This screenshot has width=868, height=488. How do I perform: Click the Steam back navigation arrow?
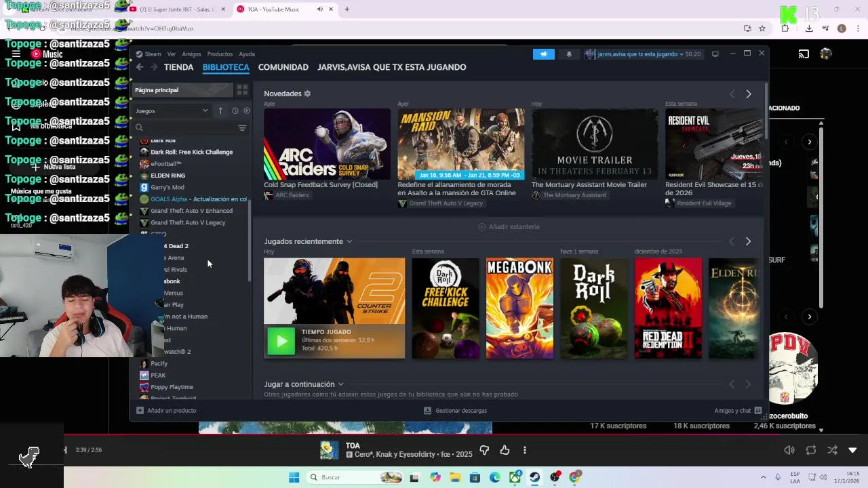tap(140, 67)
